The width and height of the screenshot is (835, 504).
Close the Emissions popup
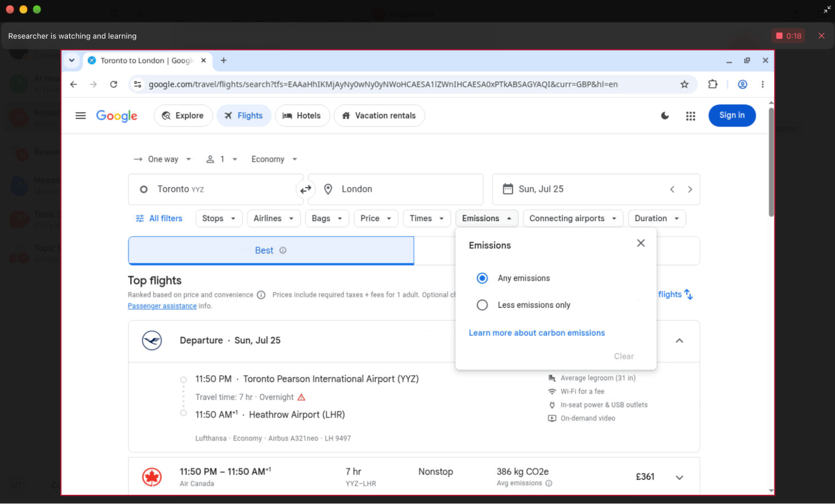point(641,243)
